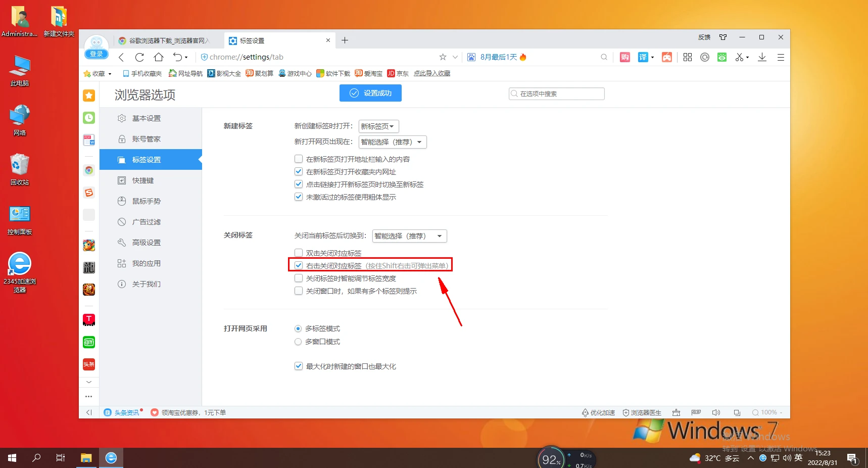
Task: Click 浏览器医生 in status bar
Action: click(642, 412)
